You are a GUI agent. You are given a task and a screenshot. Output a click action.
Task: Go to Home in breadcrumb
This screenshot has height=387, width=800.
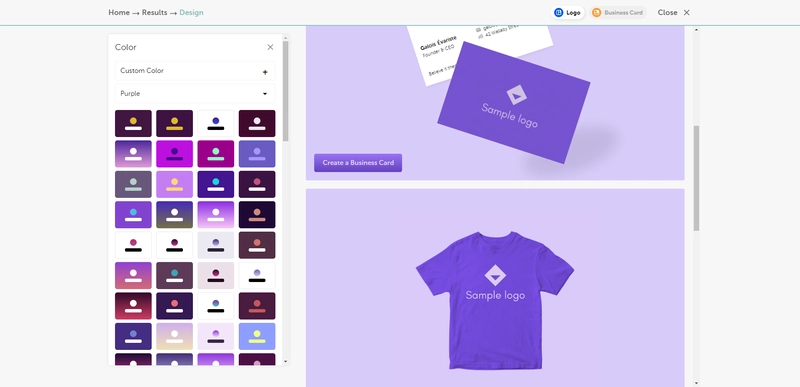point(119,12)
